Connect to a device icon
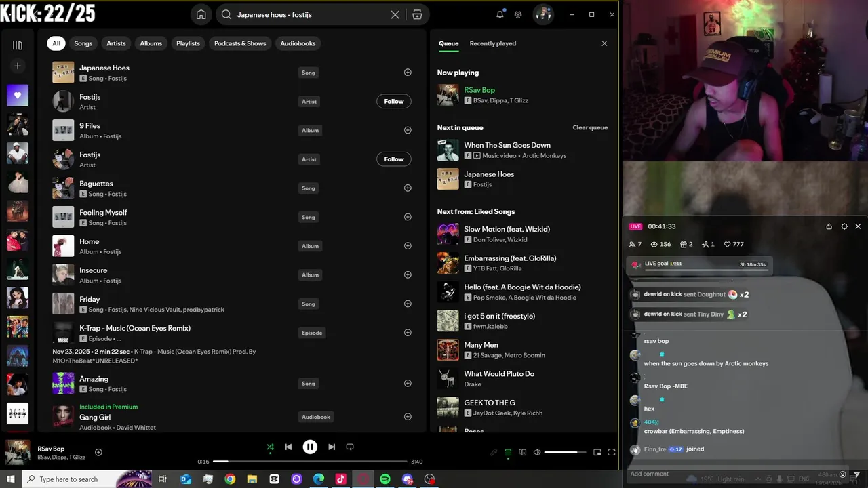 pyautogui.click(x=523, y=452)
